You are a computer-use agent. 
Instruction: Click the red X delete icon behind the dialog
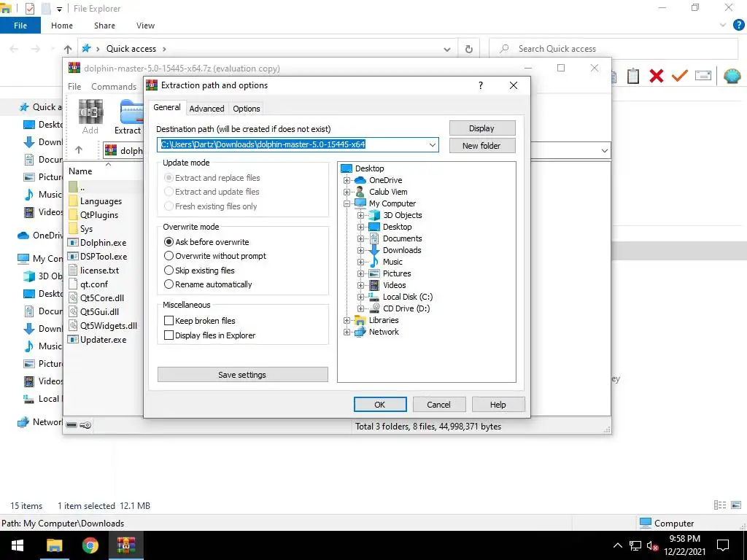657,76
